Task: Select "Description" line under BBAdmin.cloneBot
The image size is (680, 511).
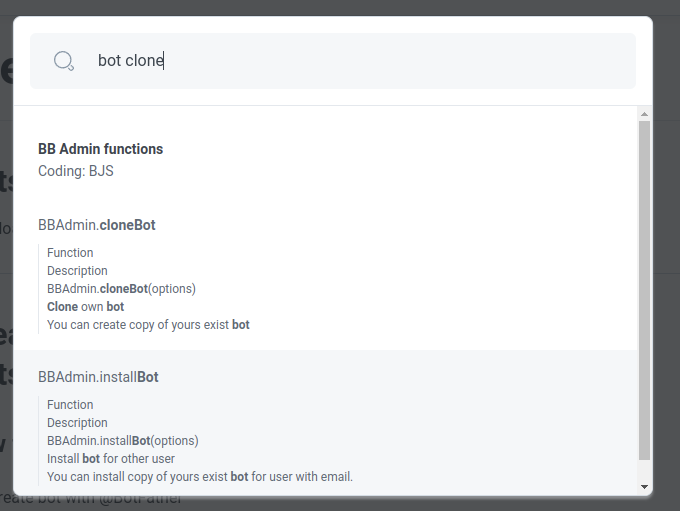Action: click(77, 271)
